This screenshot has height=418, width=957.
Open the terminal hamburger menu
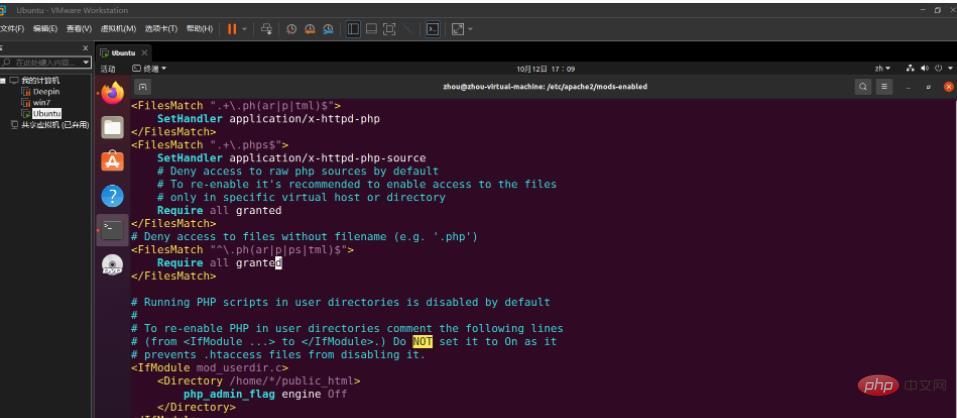pyautogui.click(x=884, y=87)
